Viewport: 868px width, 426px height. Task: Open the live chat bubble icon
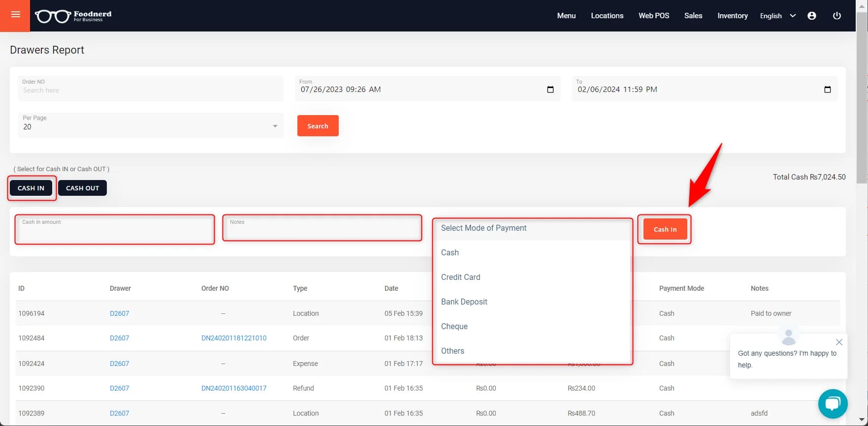pyautogui.click(x=833, y=404)
